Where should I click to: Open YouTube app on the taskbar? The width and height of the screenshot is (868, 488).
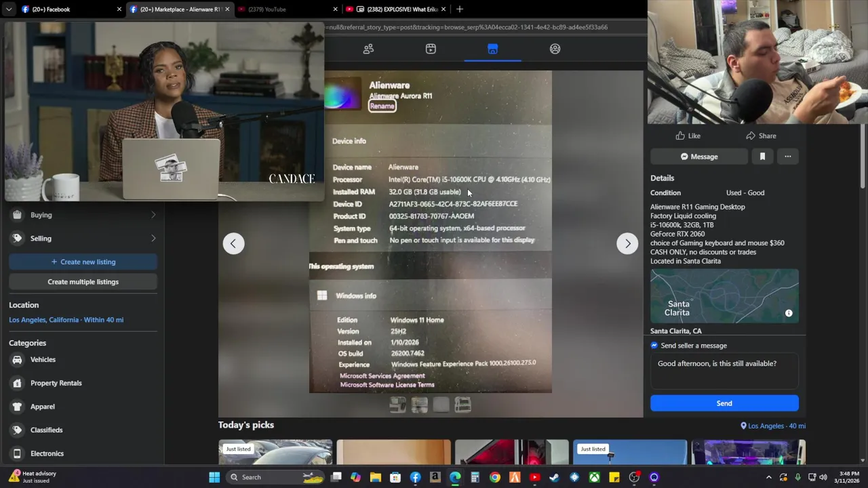[534, 477]
